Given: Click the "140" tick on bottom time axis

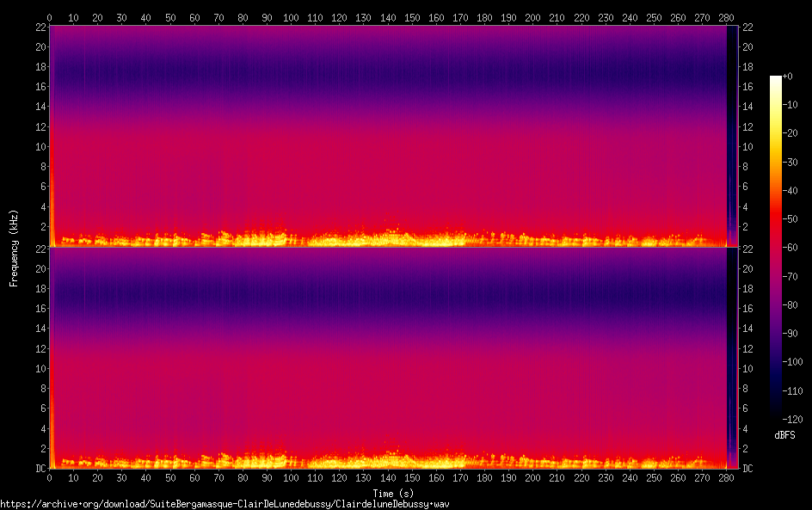Looking at the screenshot, I should 388,478.
